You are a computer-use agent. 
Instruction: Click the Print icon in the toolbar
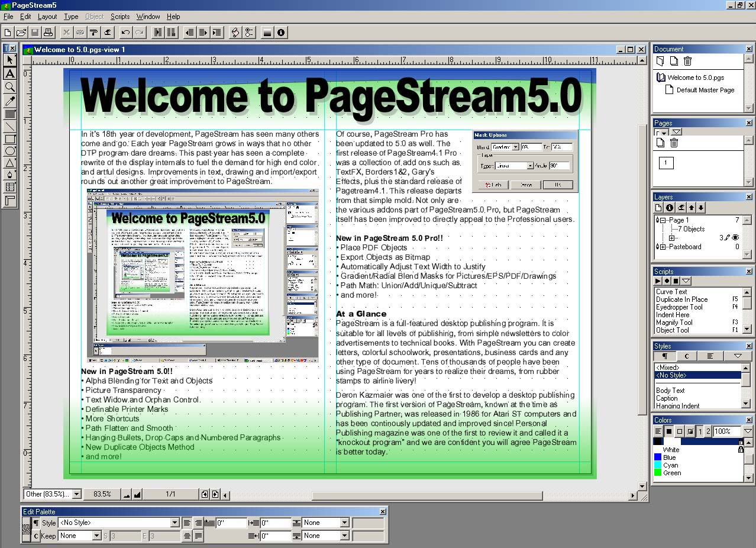pos(48,33)
